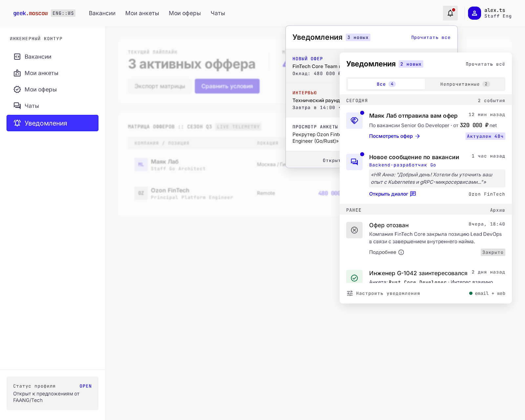
Task: Click the green check icon beside Инженер G-1042
Action: click(x=354, y=277)
